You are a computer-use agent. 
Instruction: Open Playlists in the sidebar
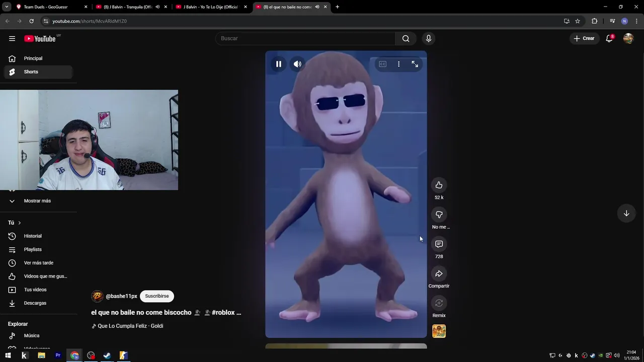click(x=38, y=249)
